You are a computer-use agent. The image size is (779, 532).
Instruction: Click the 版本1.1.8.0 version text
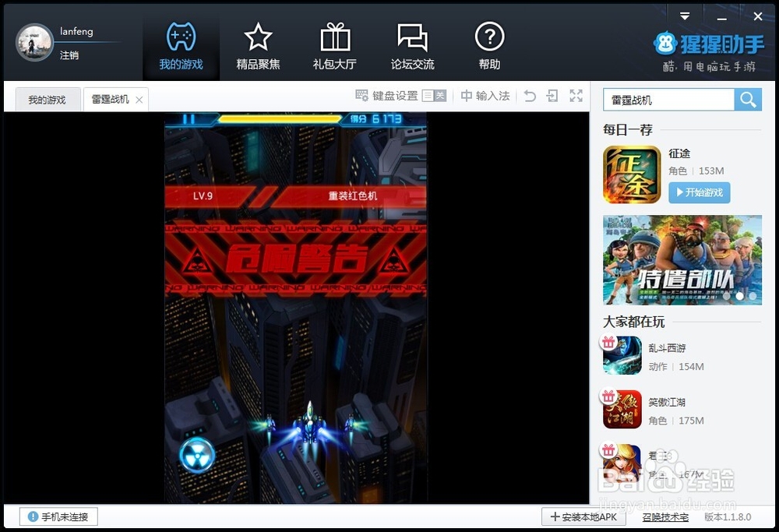tap(728, 517)
